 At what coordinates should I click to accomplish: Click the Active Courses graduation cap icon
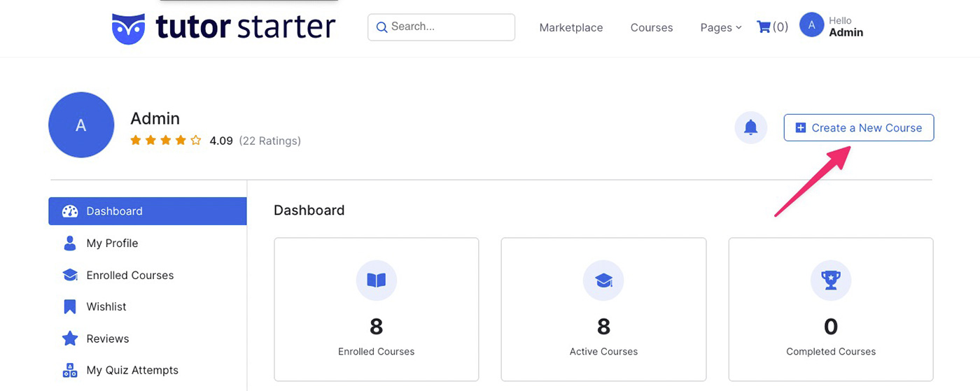(x=603, y=280)
